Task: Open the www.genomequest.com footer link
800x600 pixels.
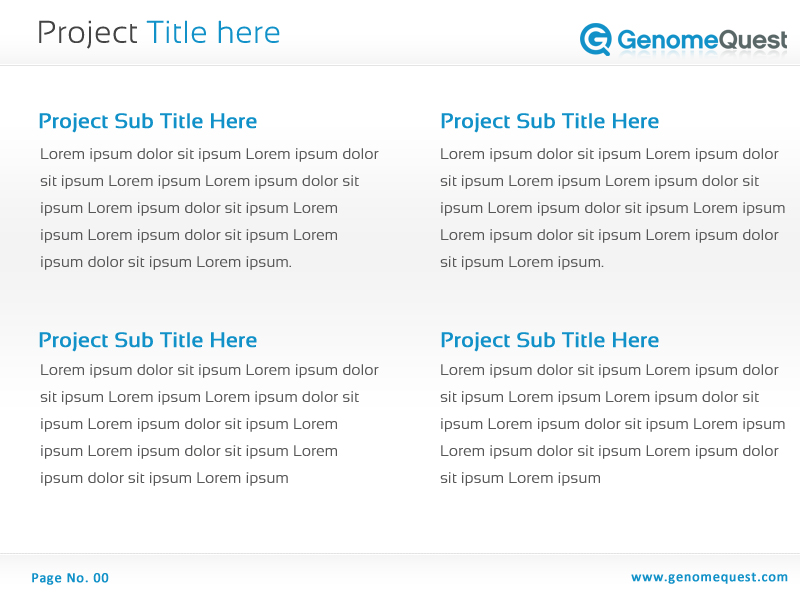Action: [709, 577]
